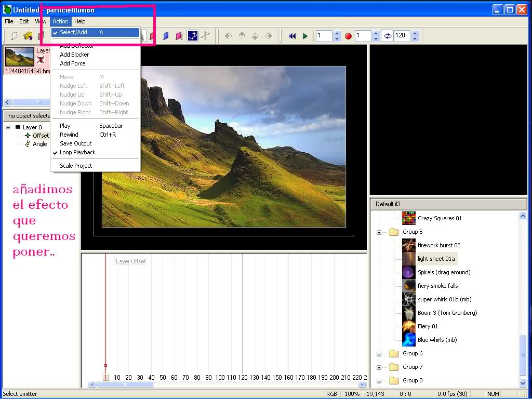Choose Save Output in the Action menu
Viewport: 532px width, 399px height.
(96, 143)
